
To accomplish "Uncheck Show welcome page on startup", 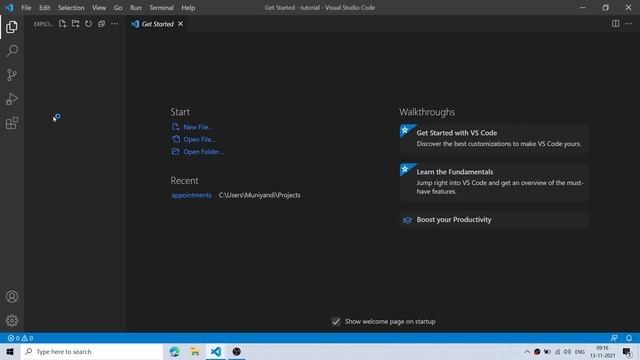I will pyautogui.click(x=336, y=322).
